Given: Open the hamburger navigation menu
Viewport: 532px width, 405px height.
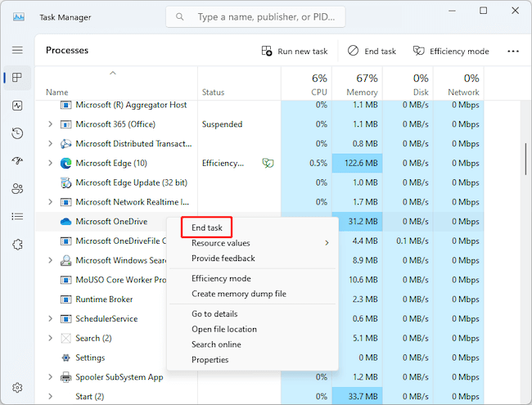Looking at the screenshot, I should click(x=17, y=50).
